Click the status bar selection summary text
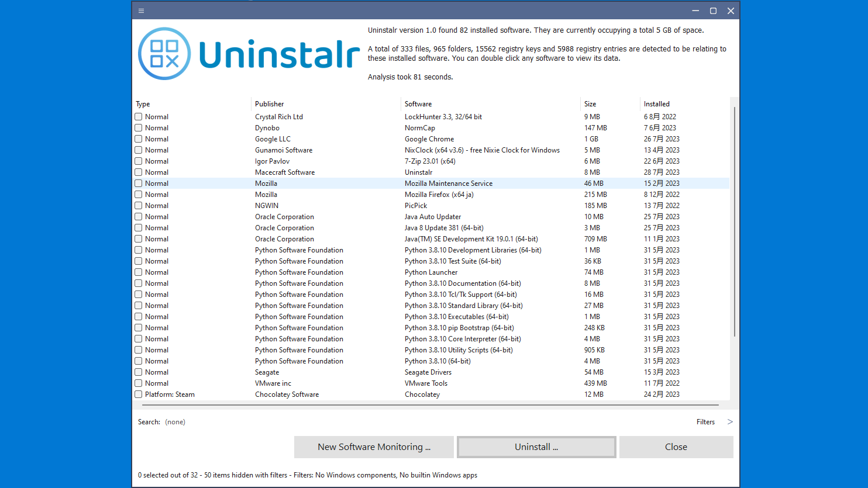The image size is (868, 488). tap(308, 475)
